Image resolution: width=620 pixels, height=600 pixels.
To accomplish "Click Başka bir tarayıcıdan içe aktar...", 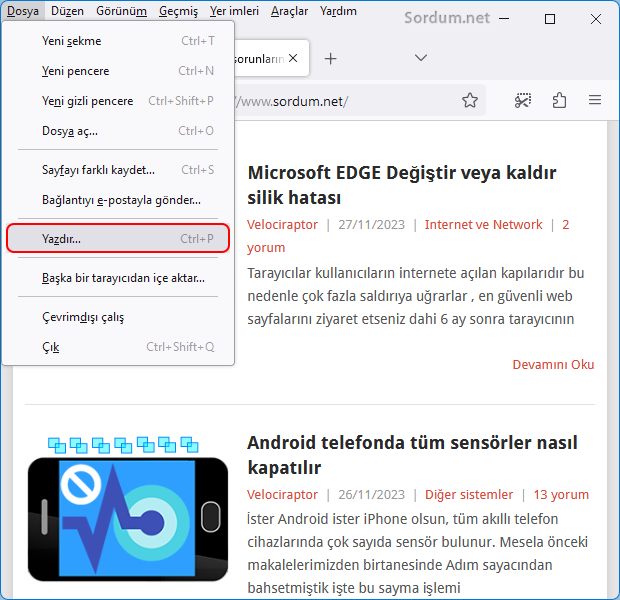I will (118, 278).
